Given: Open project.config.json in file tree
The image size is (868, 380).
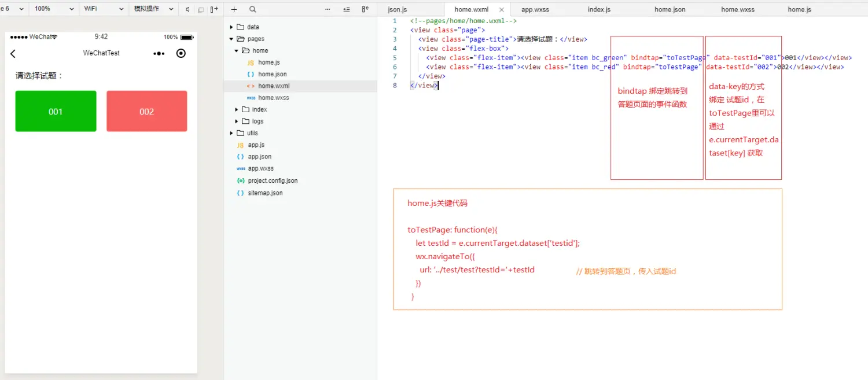Looking at the screenshot, I should 273,181.
